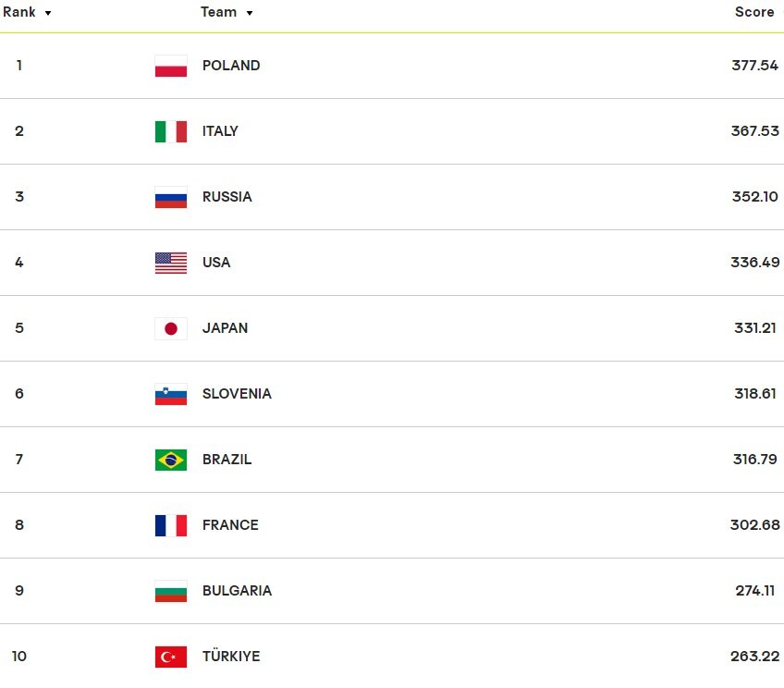Open the POLAND team link

(x=231, y=66)
